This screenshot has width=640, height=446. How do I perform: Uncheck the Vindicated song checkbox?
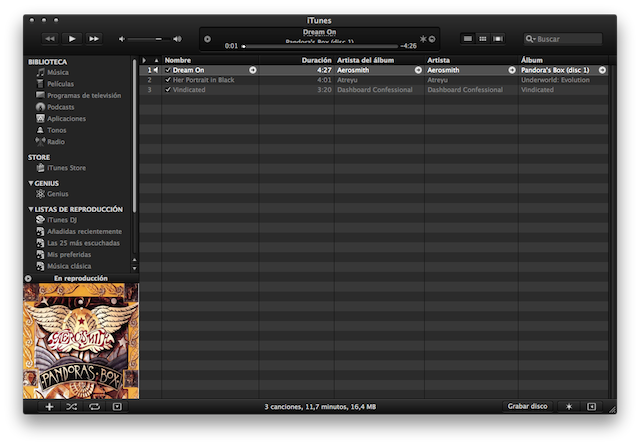[x=168, y=90]
